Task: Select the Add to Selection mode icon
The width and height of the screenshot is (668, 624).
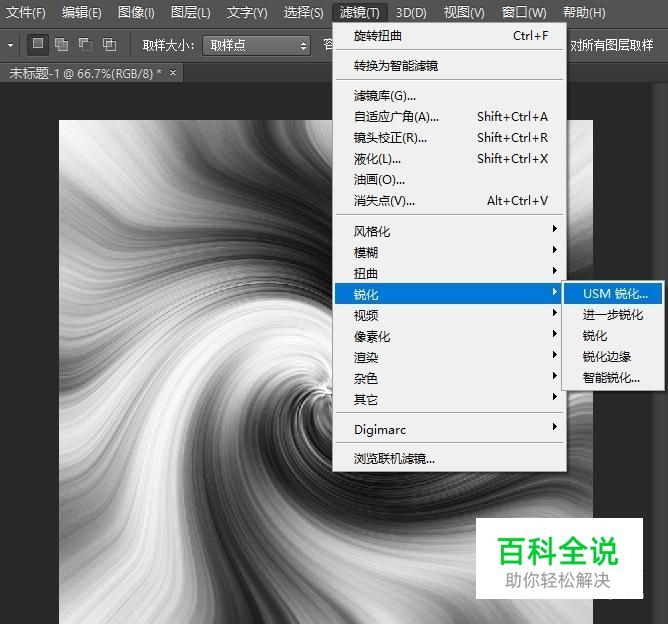Action: 61,44
